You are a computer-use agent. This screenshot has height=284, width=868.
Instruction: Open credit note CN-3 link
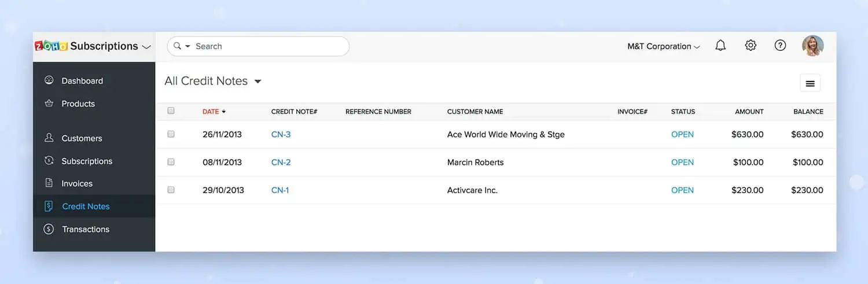281,134
